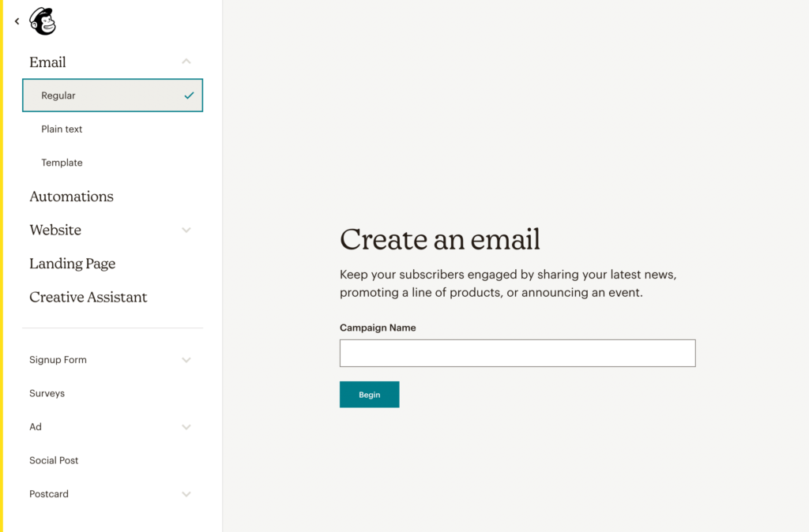This screenshot has height=532, width=809.
Task: Choose the Template email option
Action: pos(62,163)
